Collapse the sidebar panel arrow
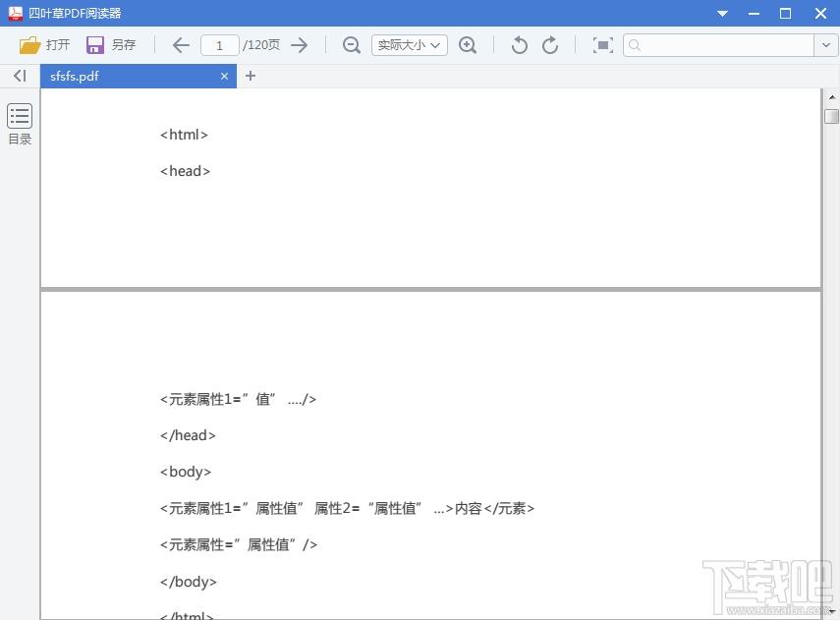840x620 pixels. pos(20,76)
